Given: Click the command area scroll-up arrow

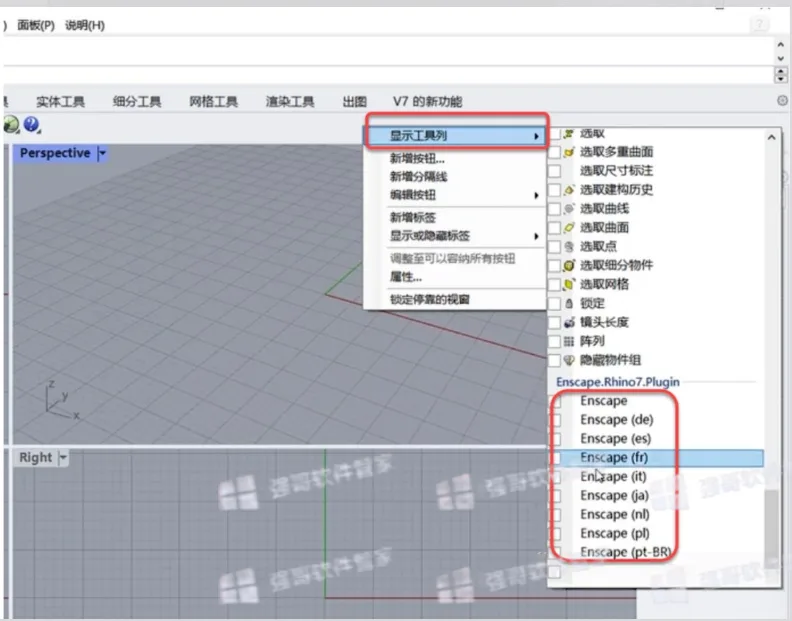Looking at the screenshot, I should click(x=780, y=45).
